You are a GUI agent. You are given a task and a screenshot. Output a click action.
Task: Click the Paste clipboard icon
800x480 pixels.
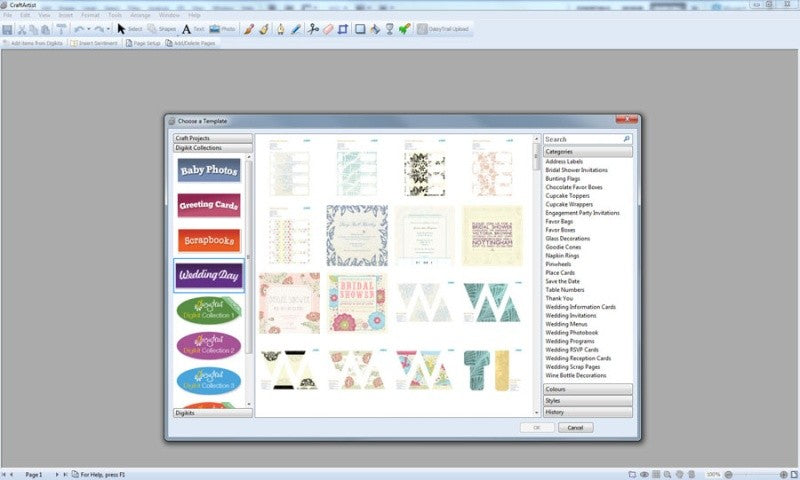pyautogui.click(x=45, y=30)
